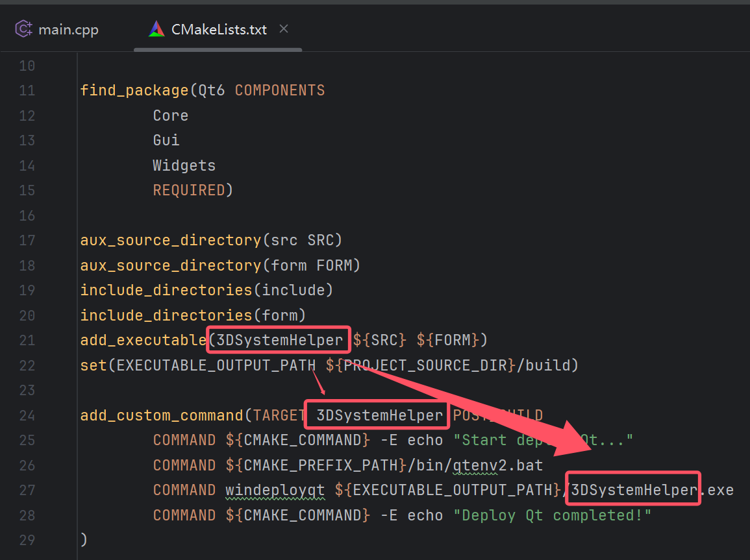
Task: Click line number 29 in gutter
Action: (27, 540)
